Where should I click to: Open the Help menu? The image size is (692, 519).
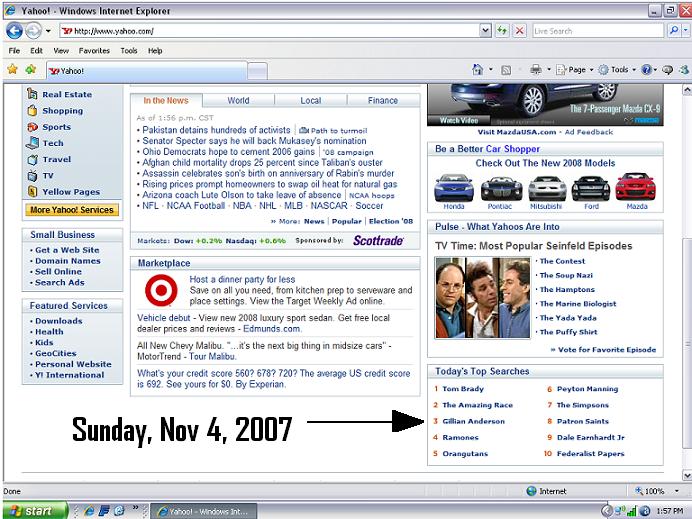pos(155,51)
